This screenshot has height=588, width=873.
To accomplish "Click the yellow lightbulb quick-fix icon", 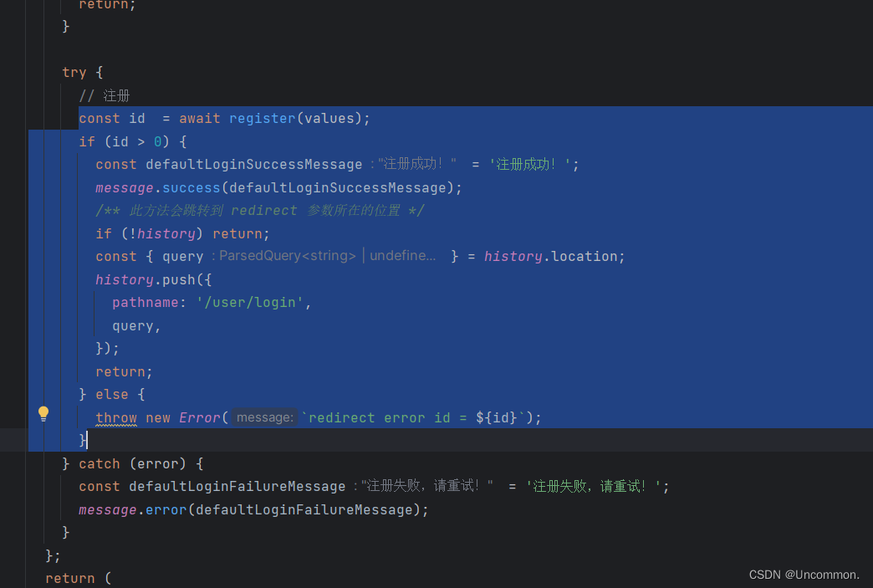I will [43, 413].
